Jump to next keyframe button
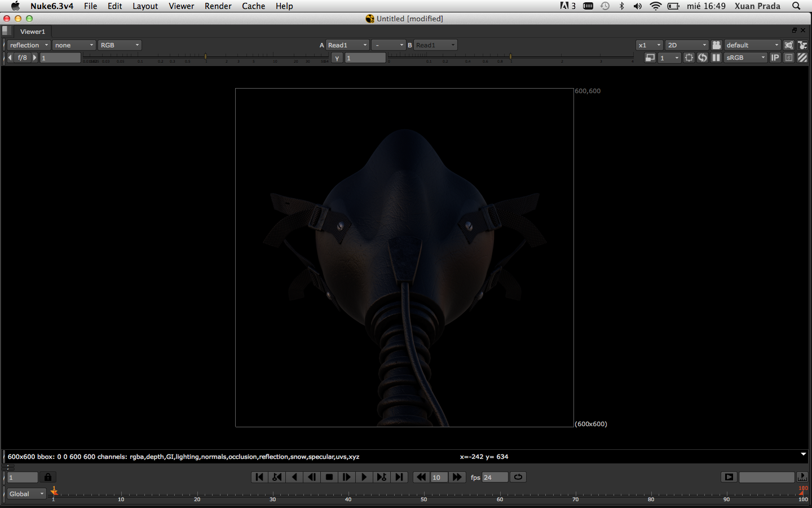812x508 pixels. tap(382, 477)
